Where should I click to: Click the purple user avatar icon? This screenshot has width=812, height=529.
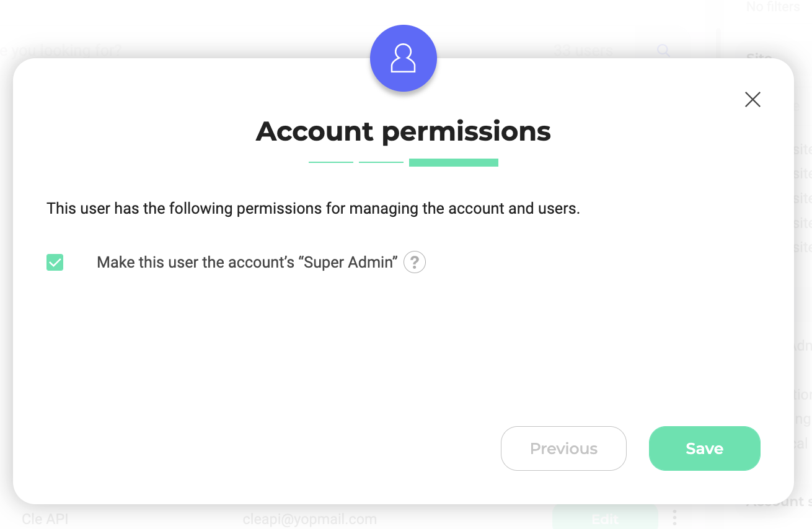pos(404,58)
